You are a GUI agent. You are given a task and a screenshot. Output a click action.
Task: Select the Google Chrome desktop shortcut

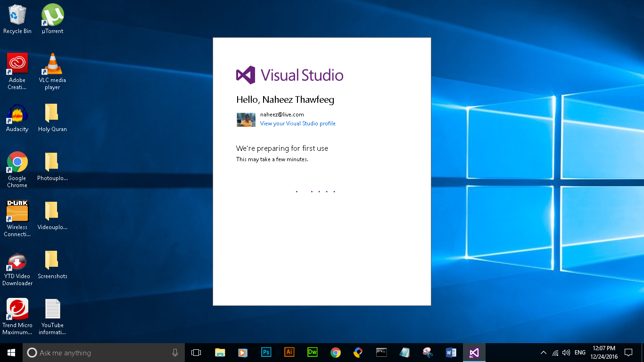pyautogui.click(x=17, y=170)
